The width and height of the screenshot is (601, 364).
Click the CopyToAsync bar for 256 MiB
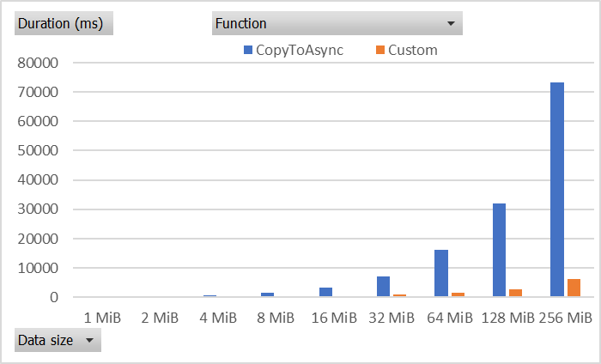[x=557, y=189]
